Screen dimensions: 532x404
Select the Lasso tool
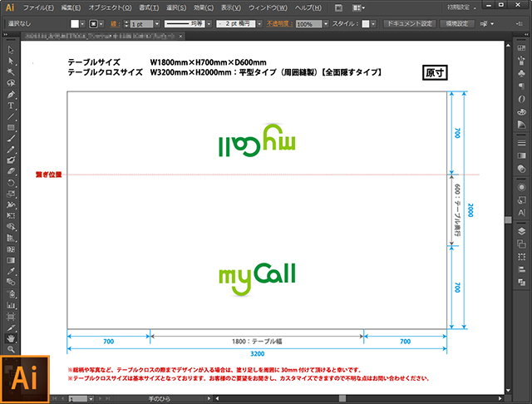(11, 83)
